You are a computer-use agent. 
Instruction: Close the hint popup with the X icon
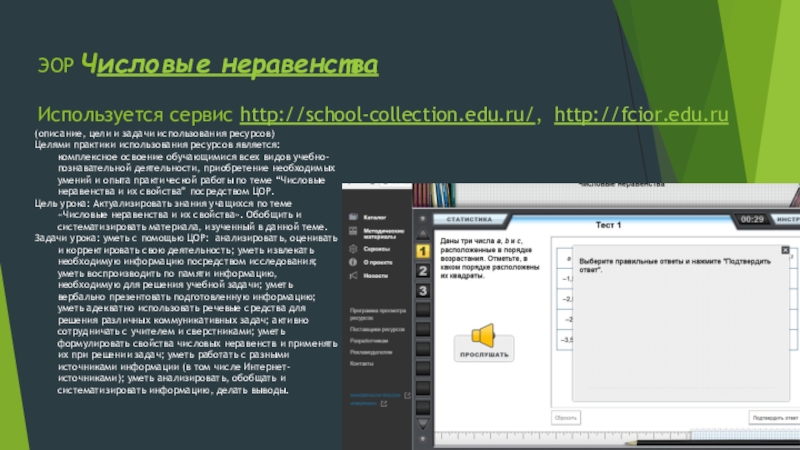(x=785, y=250)
